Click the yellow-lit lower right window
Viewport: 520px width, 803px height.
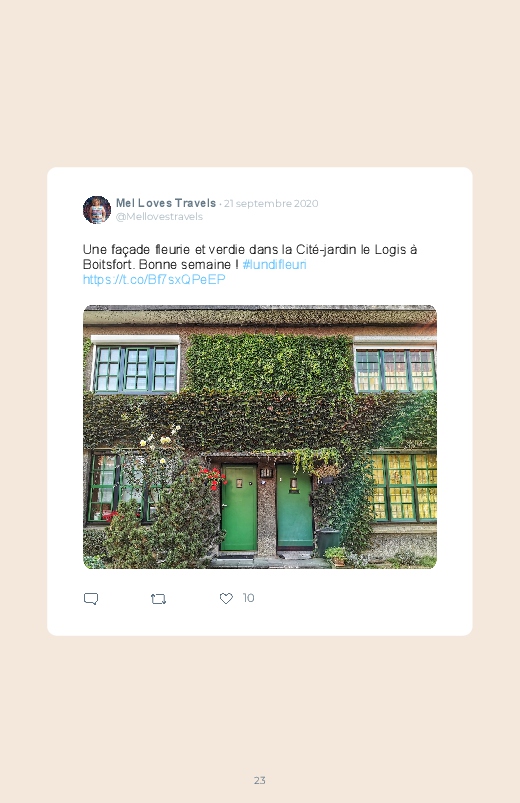click(x=404, y=487)
